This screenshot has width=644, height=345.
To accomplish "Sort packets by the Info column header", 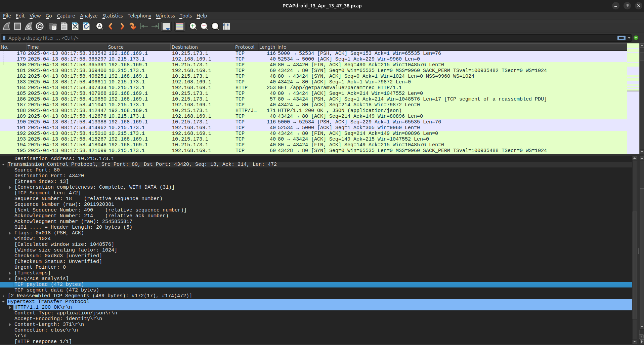I will click(452, 47).
